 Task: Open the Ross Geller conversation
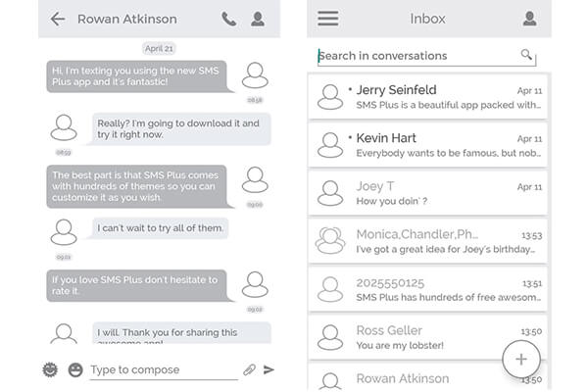coord(427,337)
